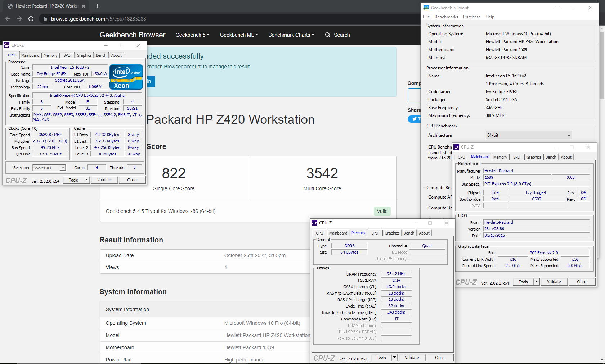605x364 pixels.
Task: Open Tools dropdown arrow in CPU-Z CPU window
Action: [86, 180]
